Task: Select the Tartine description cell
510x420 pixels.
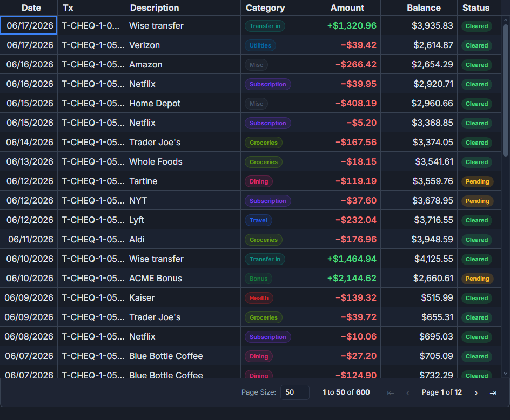Action: click(183, 181)
